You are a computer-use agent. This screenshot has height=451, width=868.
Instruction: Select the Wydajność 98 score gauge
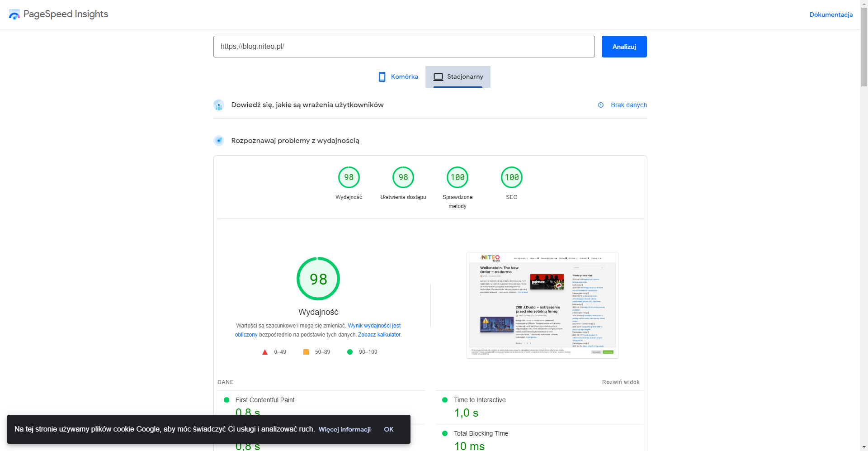349,177
